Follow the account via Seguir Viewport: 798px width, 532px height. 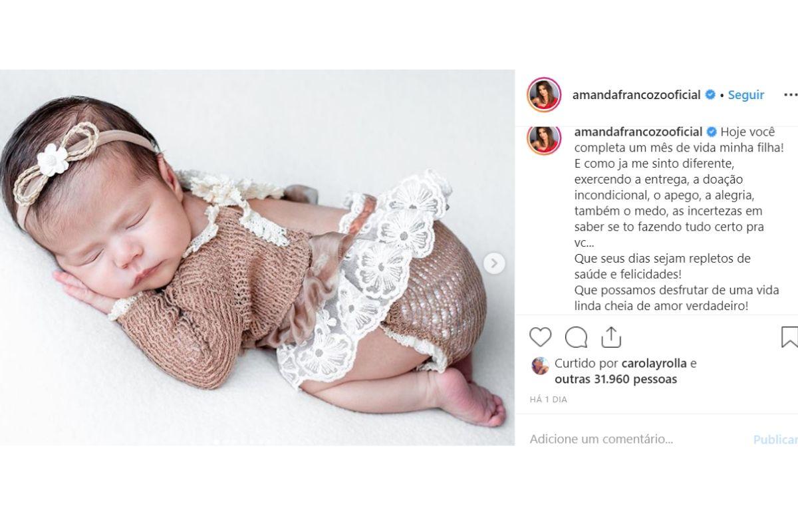click(746, 95)
